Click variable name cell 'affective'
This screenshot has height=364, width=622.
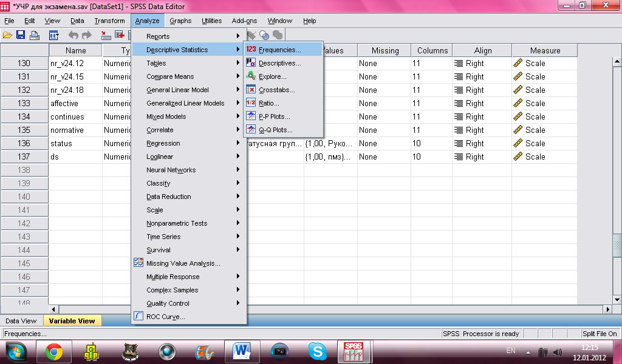[75, 103]
